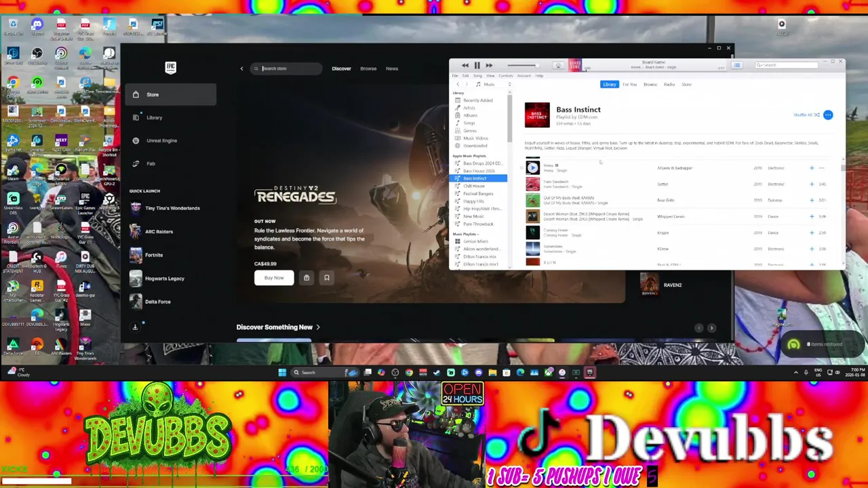868x488 pixels.
Task: Select Pure Throwback playlist
Action: pyautogui.click(x=477, y=224)
